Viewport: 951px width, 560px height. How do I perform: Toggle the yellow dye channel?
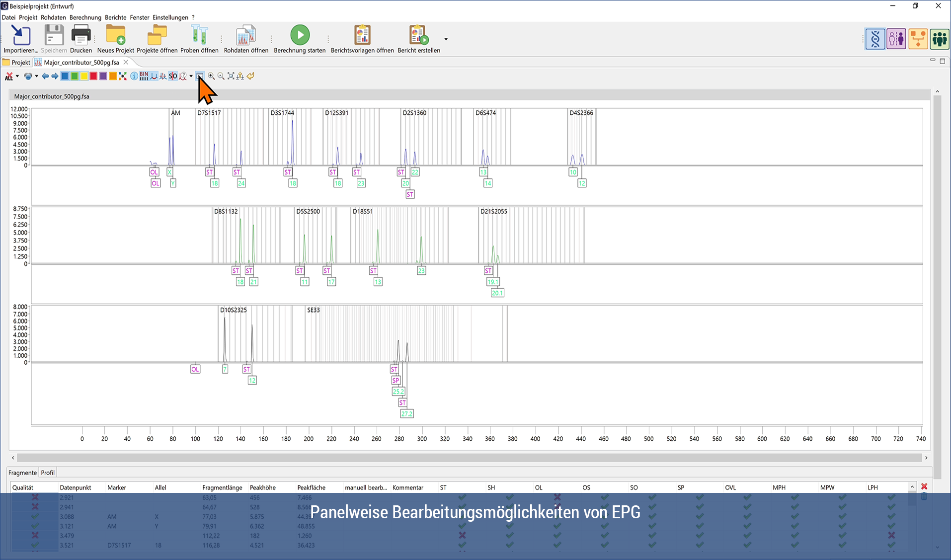(84, 76)
